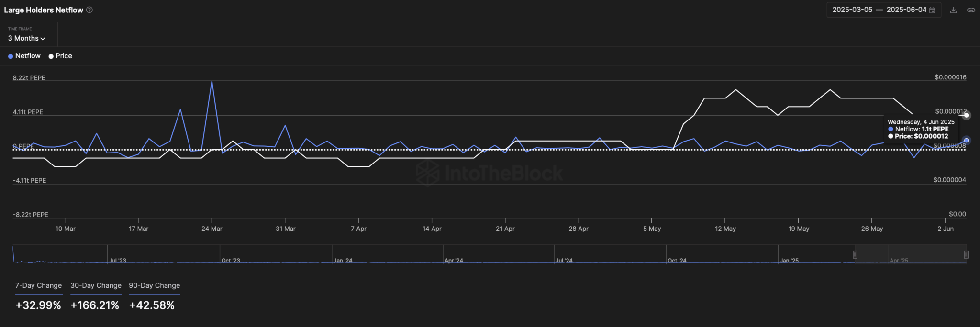Viewport: 980px width, 327px height.
Task: Click the Large Holders Netflow title
Action: (44, 10)
